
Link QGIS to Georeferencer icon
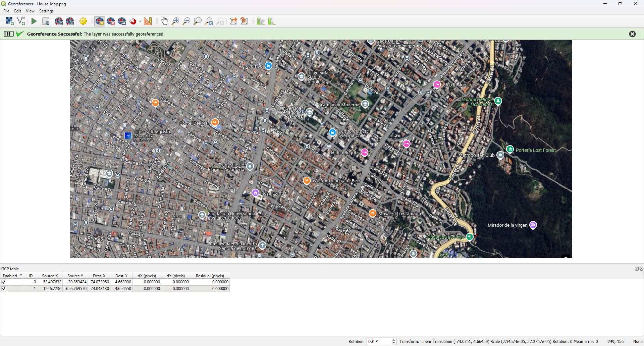[x=245, y=21]
